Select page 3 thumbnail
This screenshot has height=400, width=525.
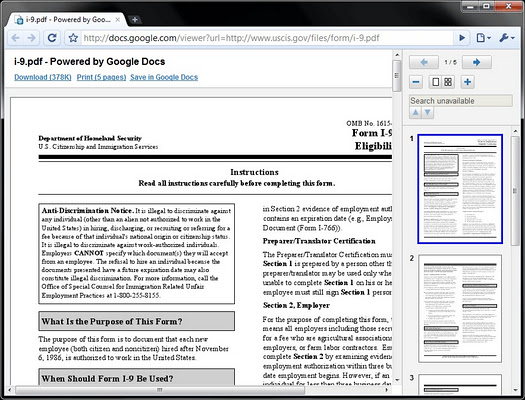click(x=460, y=384)
